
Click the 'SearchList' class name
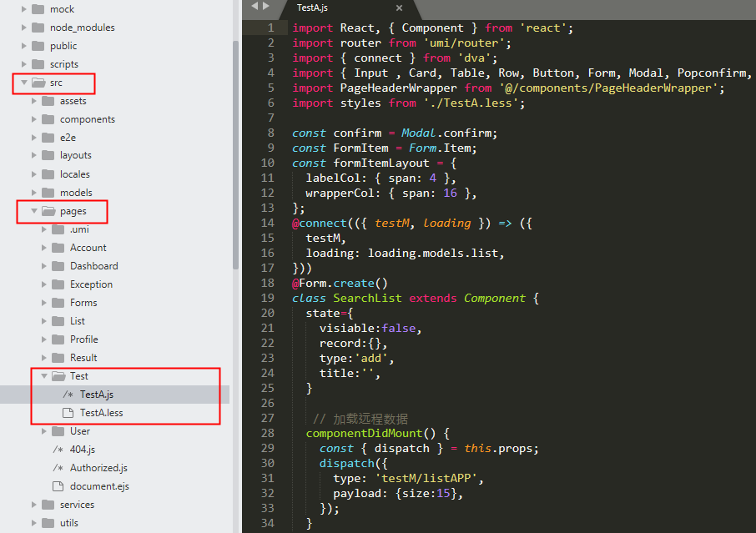point(367,298)
